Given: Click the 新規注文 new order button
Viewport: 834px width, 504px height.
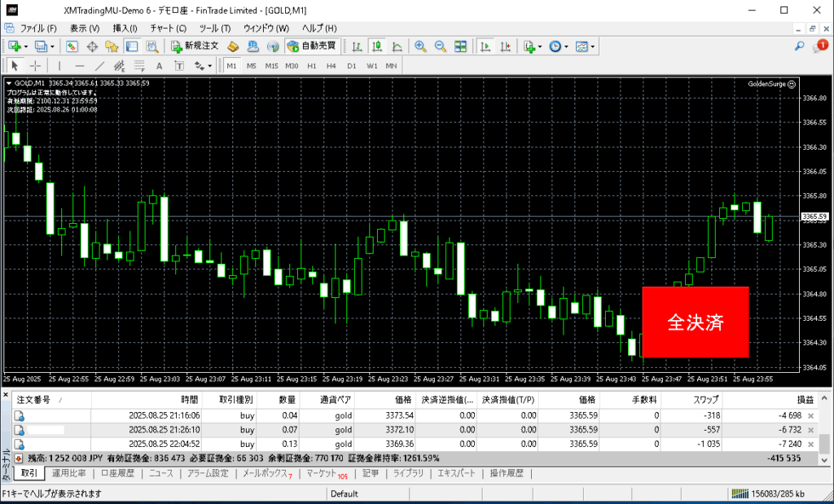Looking at the screenshot, I should pos(195,46).
